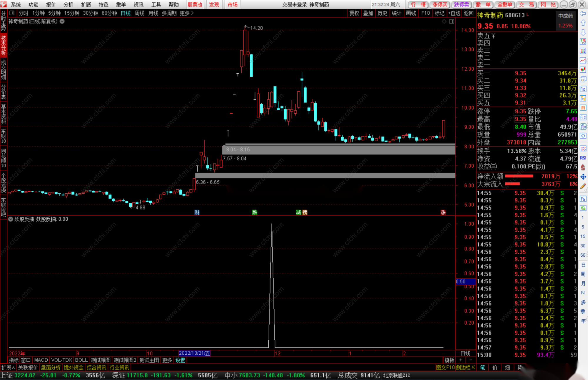The width and height of the screenshot is (588, 380).
Task: Open dropdown beside 神奇制药(日线.前复权)
Action: [62, 21]
